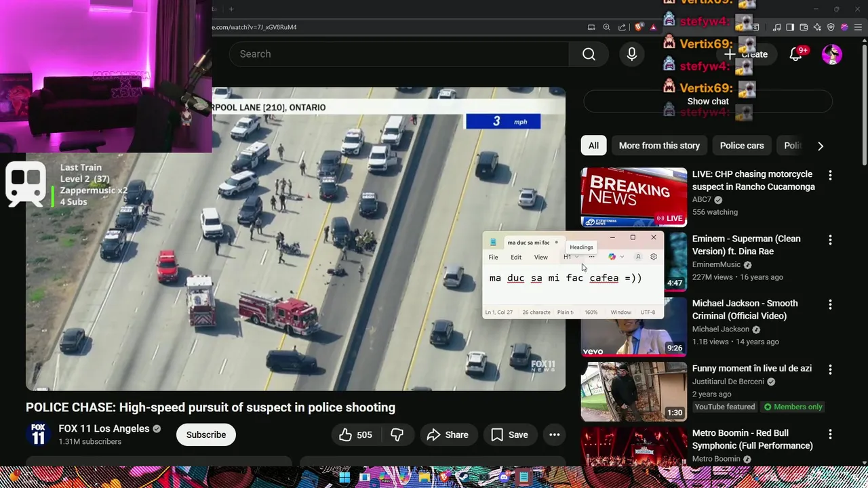Open options for Eminem Superman video

click(x=830, y=240)
